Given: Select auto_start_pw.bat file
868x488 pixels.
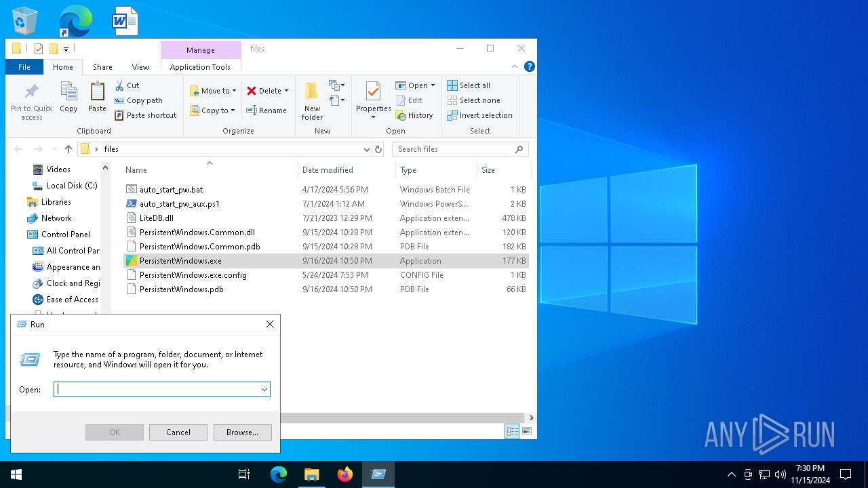Looking at the screenshot, I should tap(325, 190).
